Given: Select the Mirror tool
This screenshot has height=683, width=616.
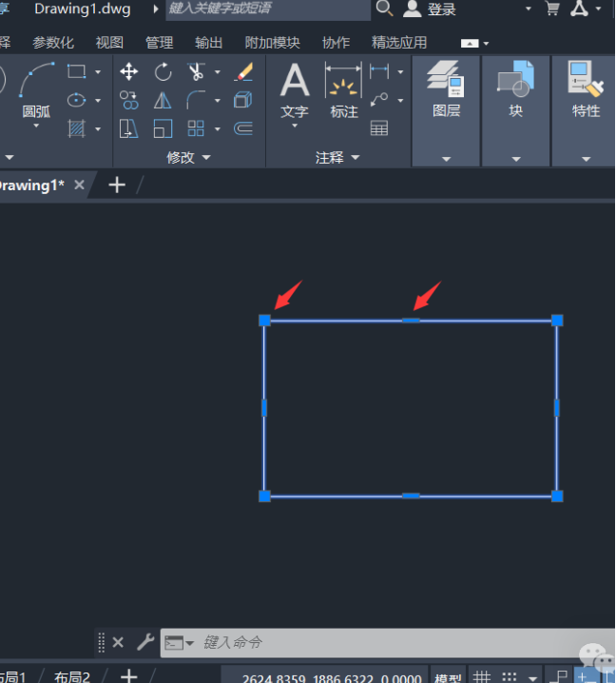Looking at the screenshot, I should pyautogui.click(x=163, y=101).
